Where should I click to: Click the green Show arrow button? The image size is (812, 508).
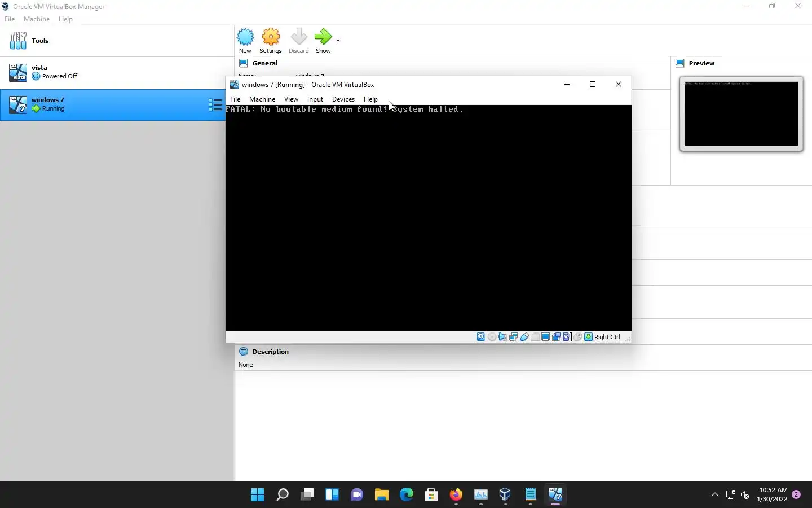323,41
